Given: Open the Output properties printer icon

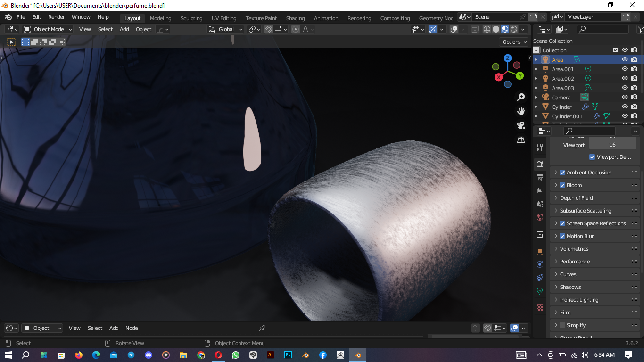Looking at the screenshot, I should (x=540, y=177).
